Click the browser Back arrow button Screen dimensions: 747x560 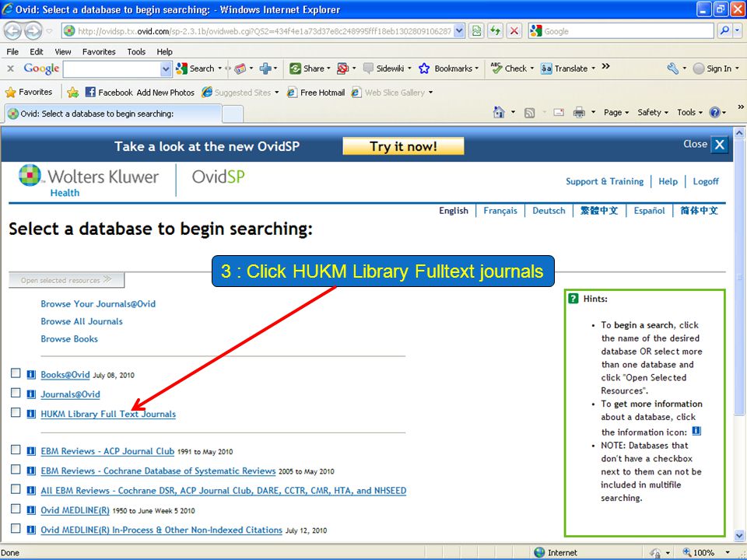coord(13,31)
